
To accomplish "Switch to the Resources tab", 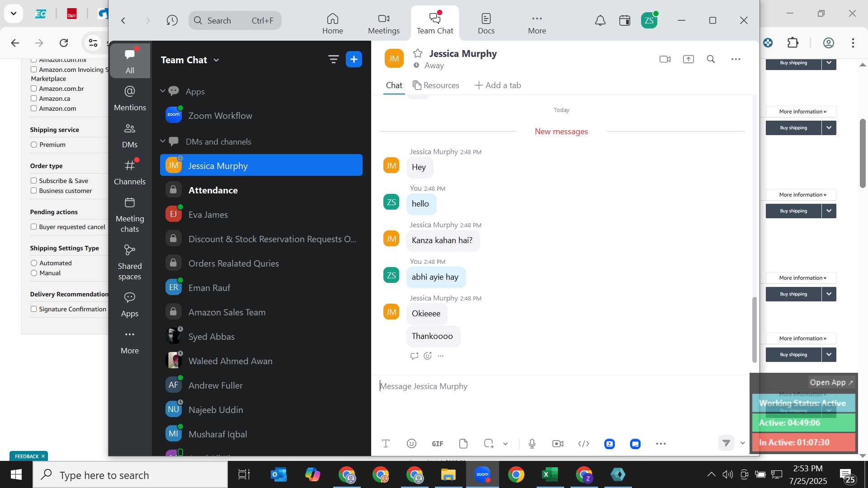I will click(x=436, y=85).
